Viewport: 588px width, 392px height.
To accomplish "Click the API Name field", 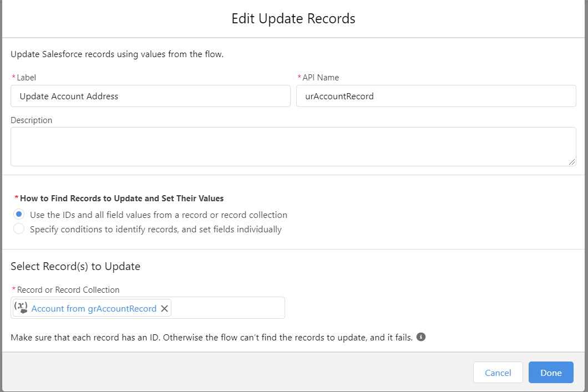I will click(x=437, y=96).
